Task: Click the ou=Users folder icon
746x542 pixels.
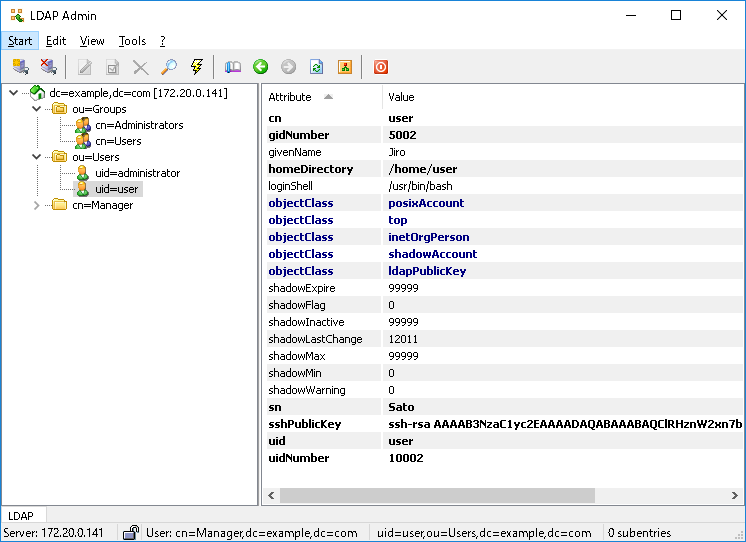Action: pyautogui.click(x=59, y=157)
